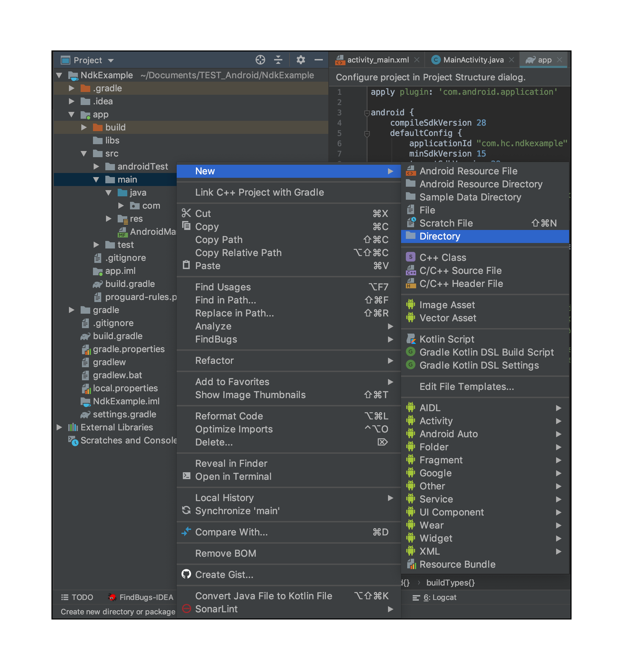Click the Paste clipboard icon
623x672 pixels.
point(186,265)
